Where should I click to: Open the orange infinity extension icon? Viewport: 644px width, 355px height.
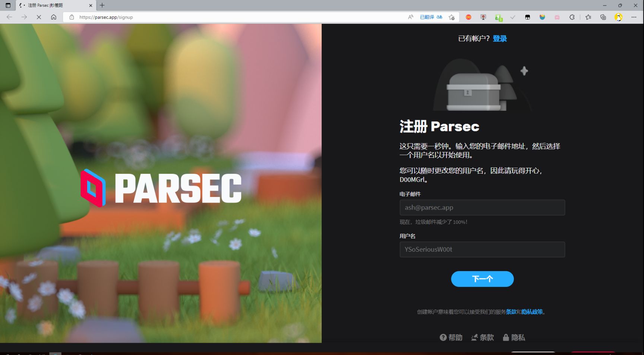coord(469,17)
